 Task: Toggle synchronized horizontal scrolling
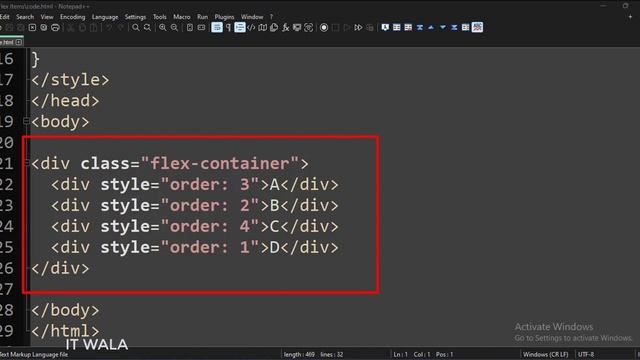coord(201,27)
